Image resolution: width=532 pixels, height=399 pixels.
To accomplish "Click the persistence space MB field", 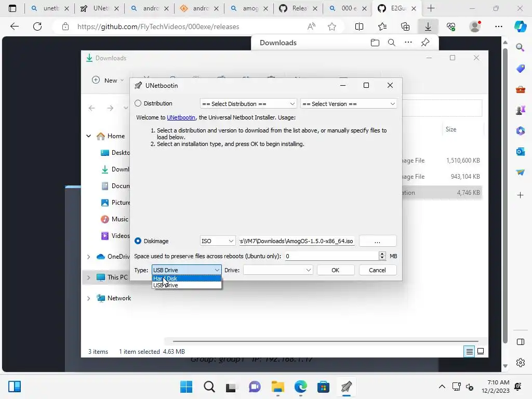I will [x=331, y=256].
